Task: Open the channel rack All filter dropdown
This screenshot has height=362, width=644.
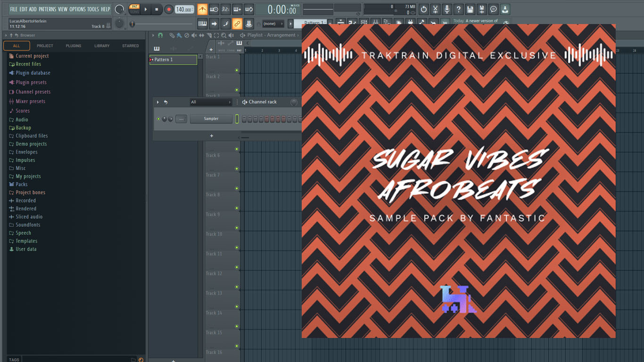Action: coord(211,102)
